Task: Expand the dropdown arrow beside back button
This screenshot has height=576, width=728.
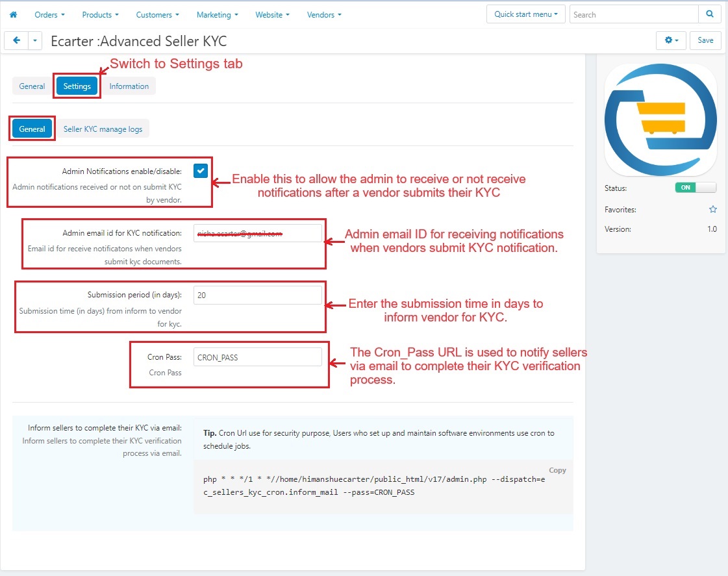Action: (x=34, y=40)
